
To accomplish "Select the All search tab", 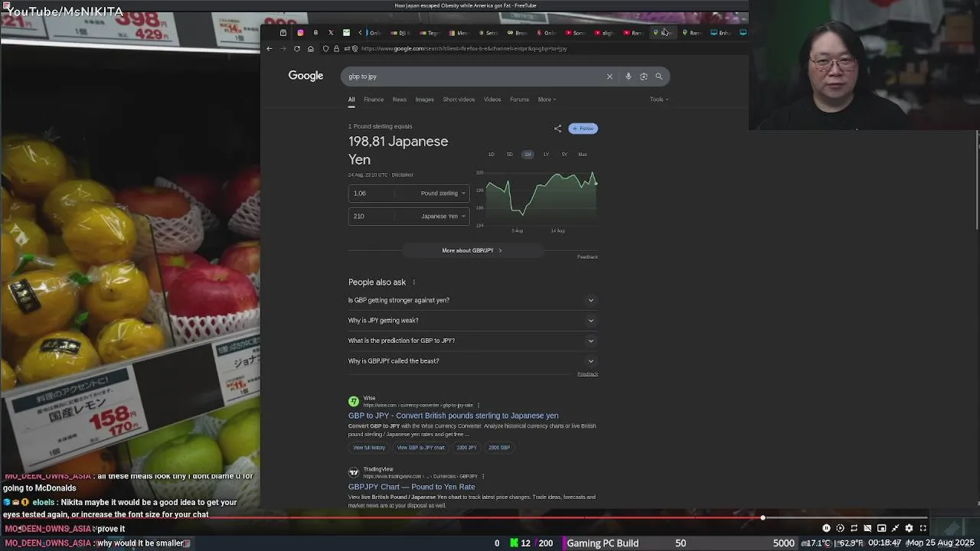I will tap(351, 99).
